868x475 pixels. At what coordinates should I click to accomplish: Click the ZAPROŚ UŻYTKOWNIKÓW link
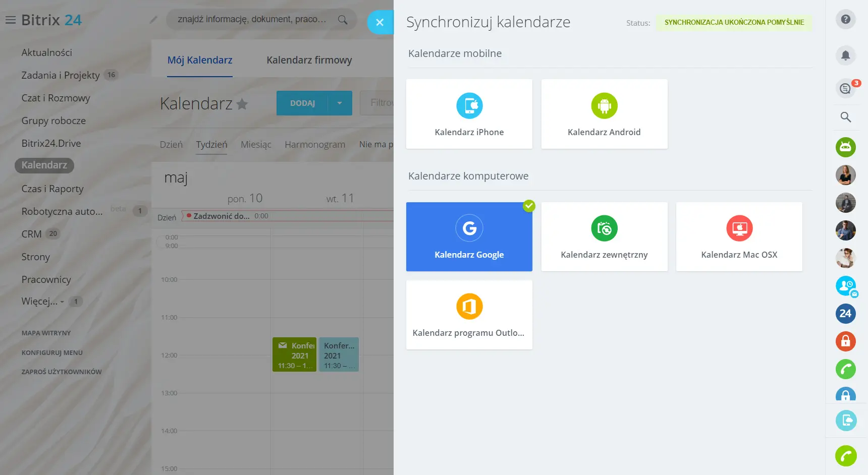click(62, 372)
